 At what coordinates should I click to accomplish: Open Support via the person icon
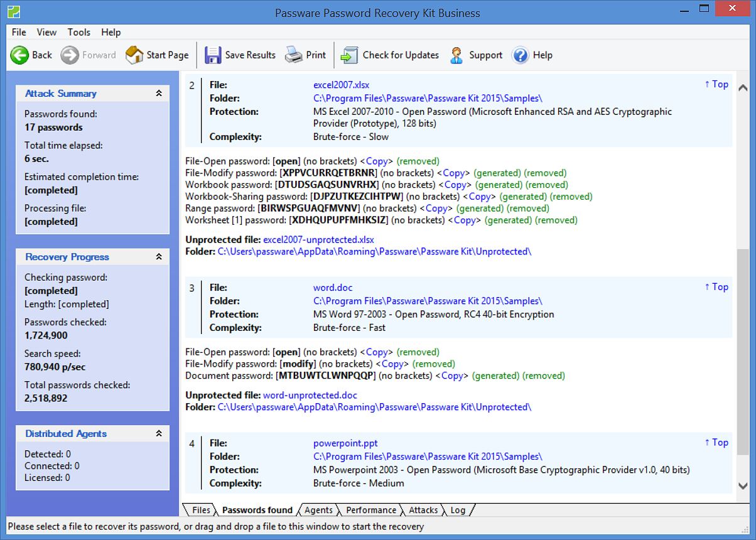tap(457, 55)
